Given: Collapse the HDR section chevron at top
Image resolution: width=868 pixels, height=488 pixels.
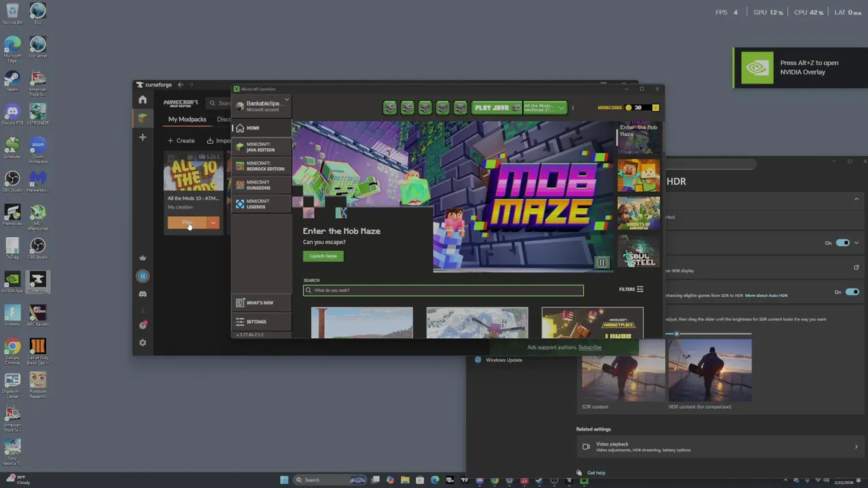Looking at the screenshot, I should click(856, 199).
